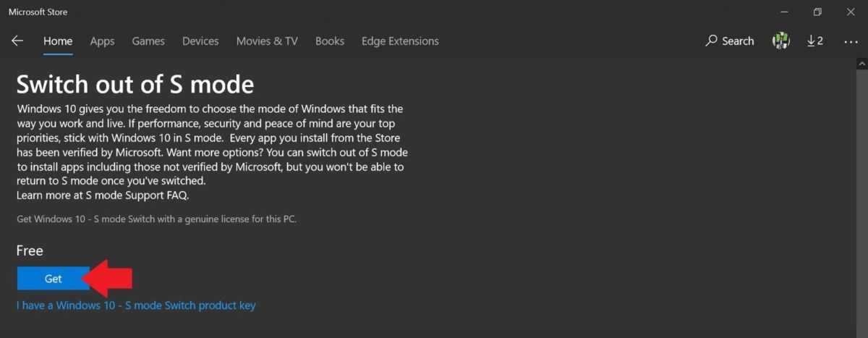Navigate to Movies & TV tab

[x=267, y=41]
